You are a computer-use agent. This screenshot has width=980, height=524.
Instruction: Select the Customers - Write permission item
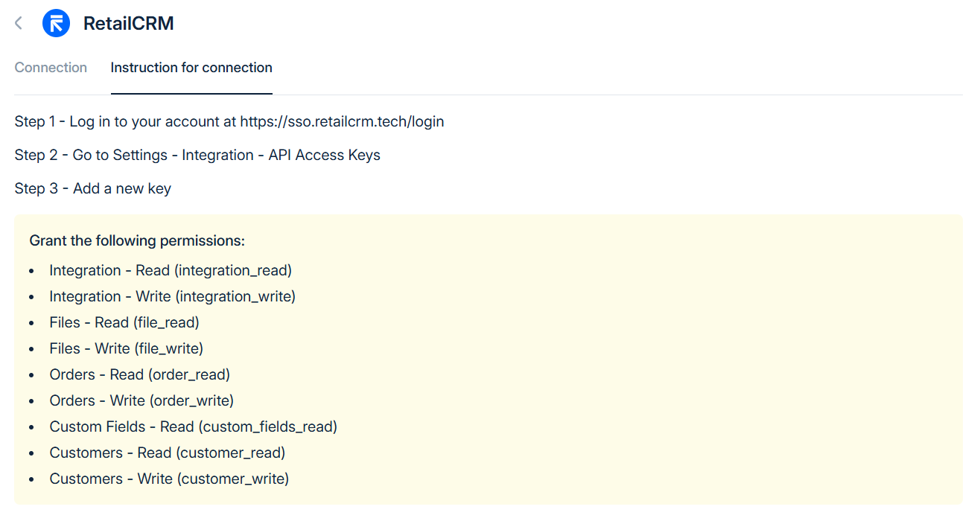(169, 479)
